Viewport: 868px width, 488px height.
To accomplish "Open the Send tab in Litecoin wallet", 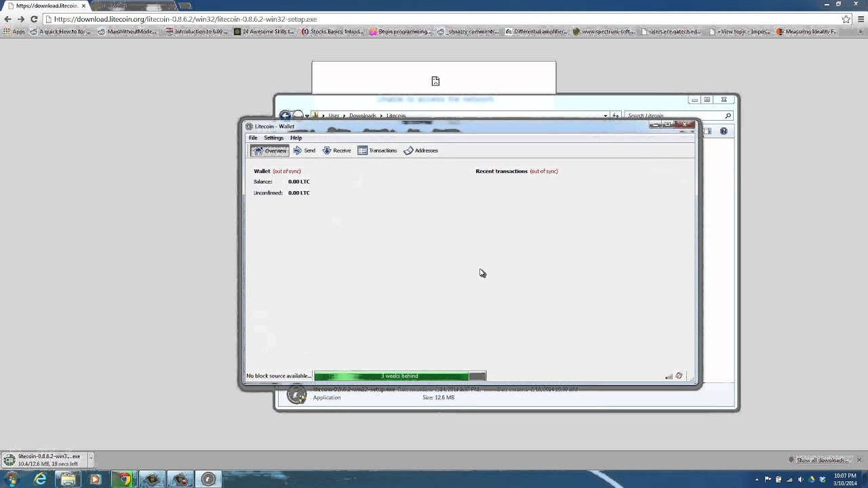I will pyautogui.click(x=304, y=150).
